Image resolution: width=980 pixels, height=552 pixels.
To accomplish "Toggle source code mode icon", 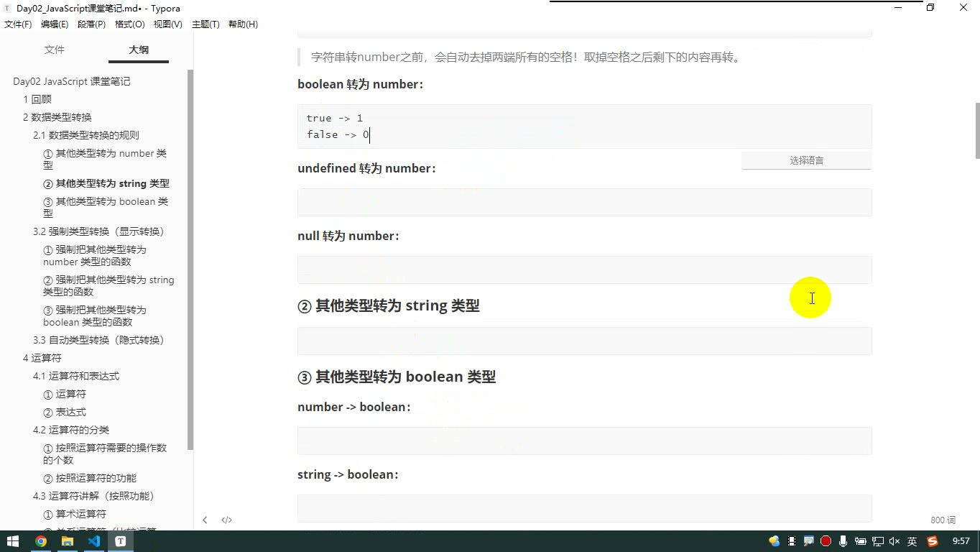I will point(226,520).
